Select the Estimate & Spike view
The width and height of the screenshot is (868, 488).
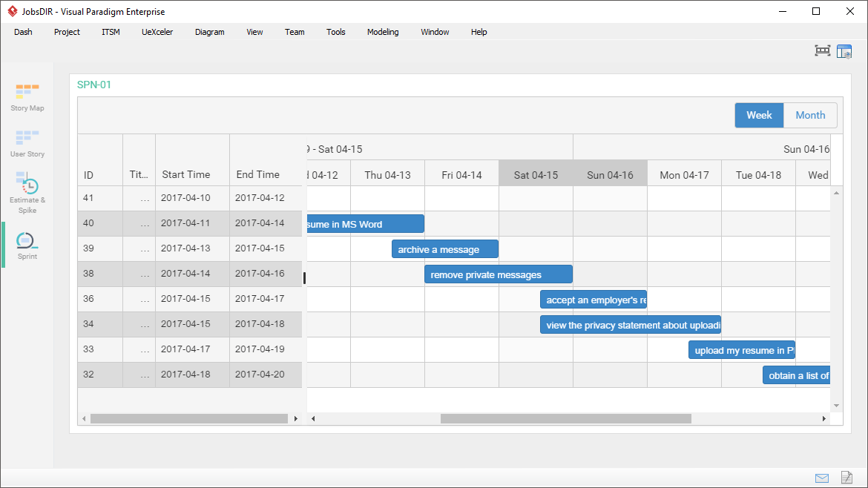click(27, 191)
